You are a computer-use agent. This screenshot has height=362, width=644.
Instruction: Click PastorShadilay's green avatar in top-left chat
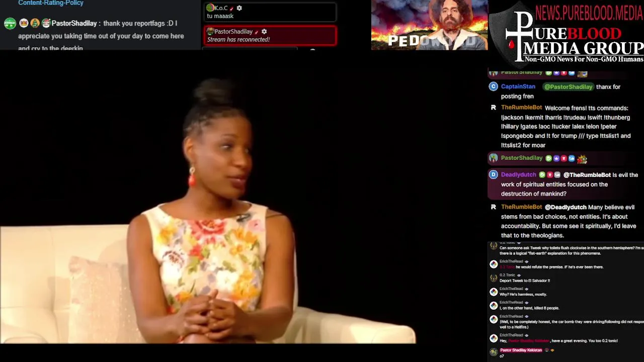[10, 23]
